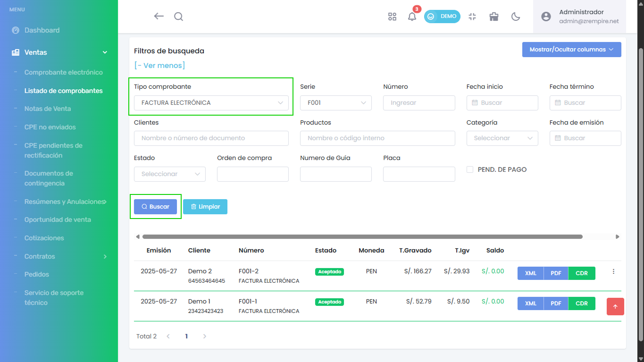Download XML for F001-2

point(531,273)
